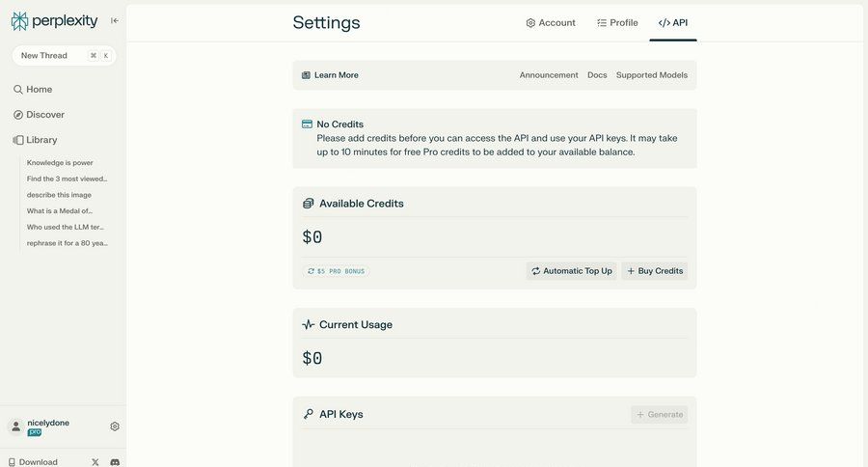Click the Current Usage pulse icon
The width and height of the screenshot is (868, 467).
pos(309,324)
